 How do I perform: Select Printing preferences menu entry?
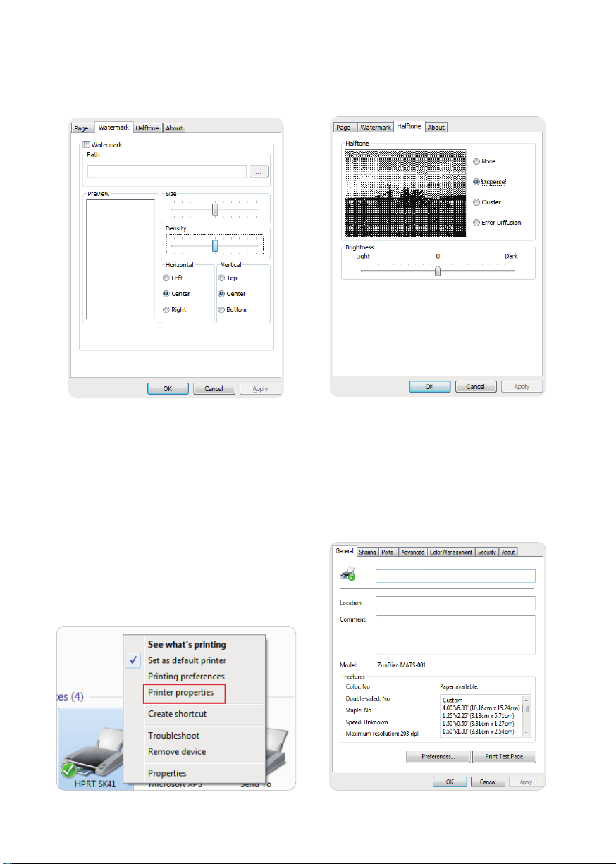pyautogui.click(x=186, y=677)
